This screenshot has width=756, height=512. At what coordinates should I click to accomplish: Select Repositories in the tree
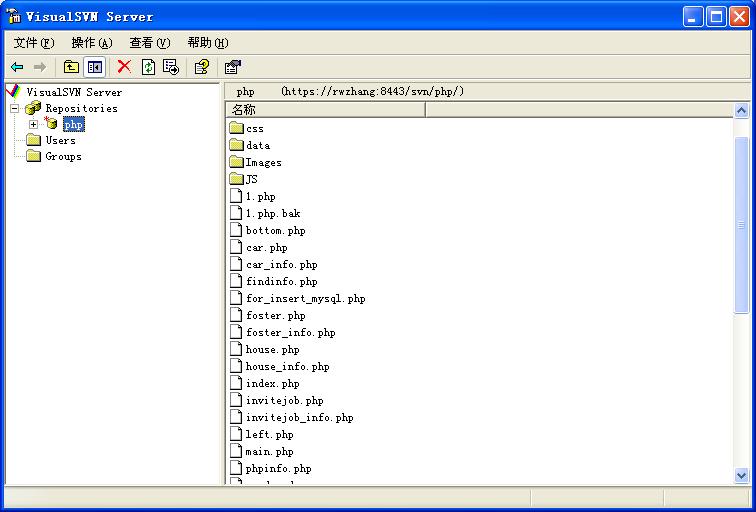81,108
